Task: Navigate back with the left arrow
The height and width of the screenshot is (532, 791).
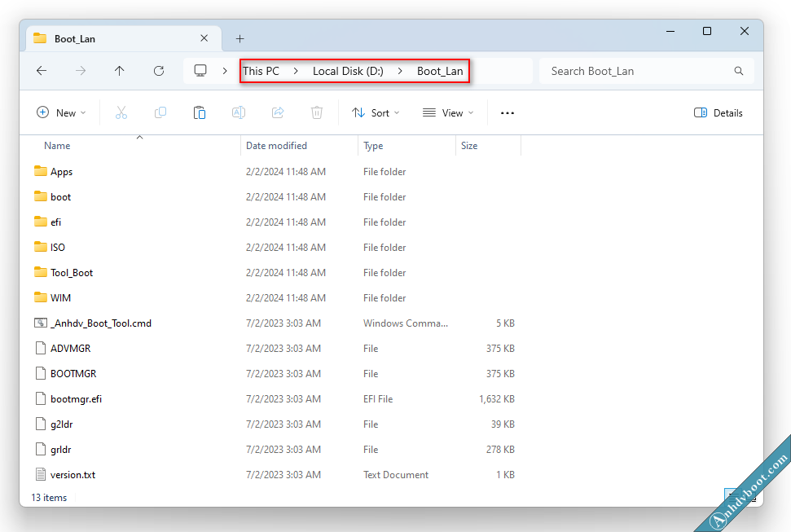Action: coord(42,71)
